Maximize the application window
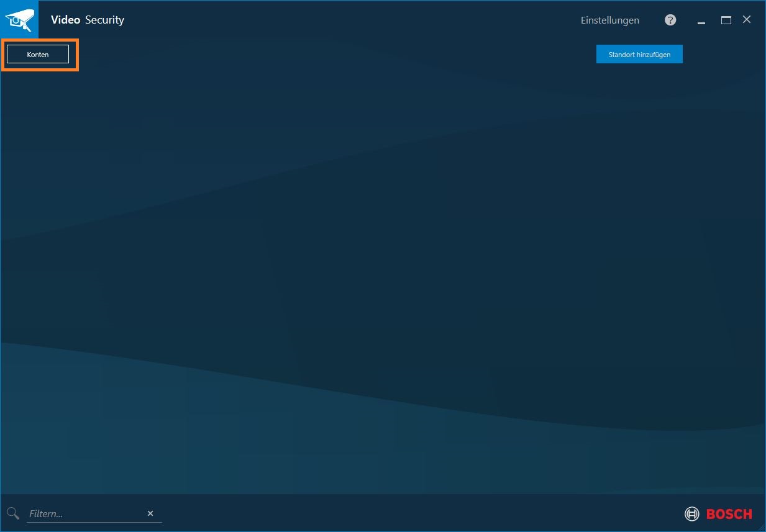Viewport: 766px width, 532px height. point(726,19)
